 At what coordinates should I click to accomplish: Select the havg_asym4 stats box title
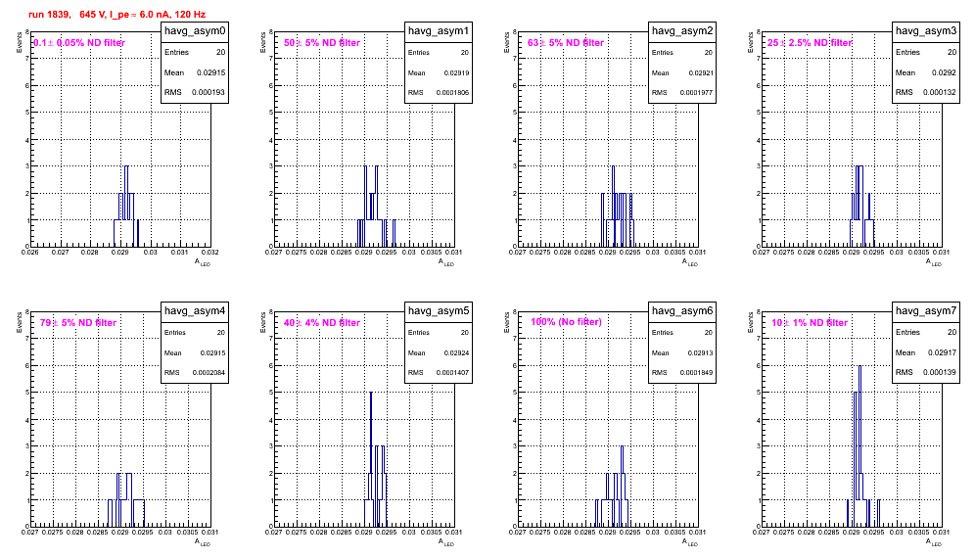tap(195, 311)
